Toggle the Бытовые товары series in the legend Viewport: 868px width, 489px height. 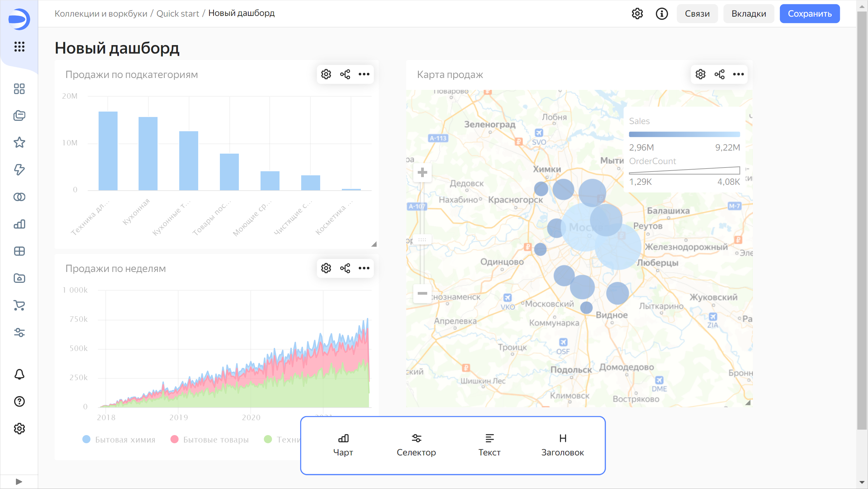click(x=209, y=439)
